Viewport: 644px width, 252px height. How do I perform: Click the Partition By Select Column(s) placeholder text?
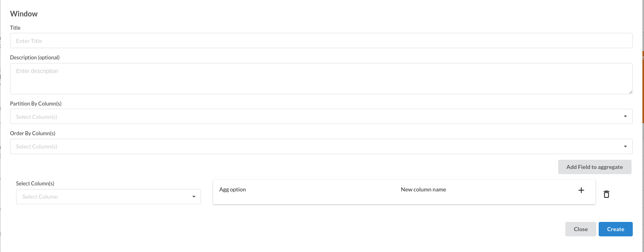click(x=37, y=117)
